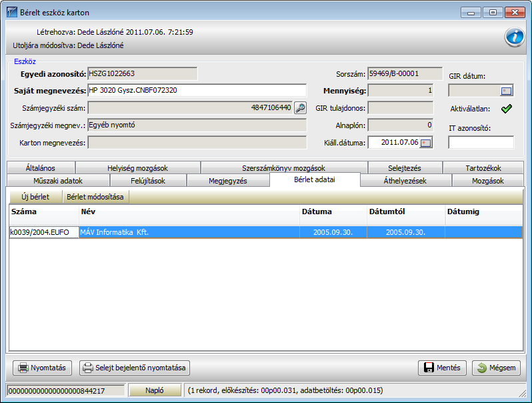The height and width of the screenshot is (403, 532).
Task: Open the Megjegyzés tab
Action: coord(228,181)
